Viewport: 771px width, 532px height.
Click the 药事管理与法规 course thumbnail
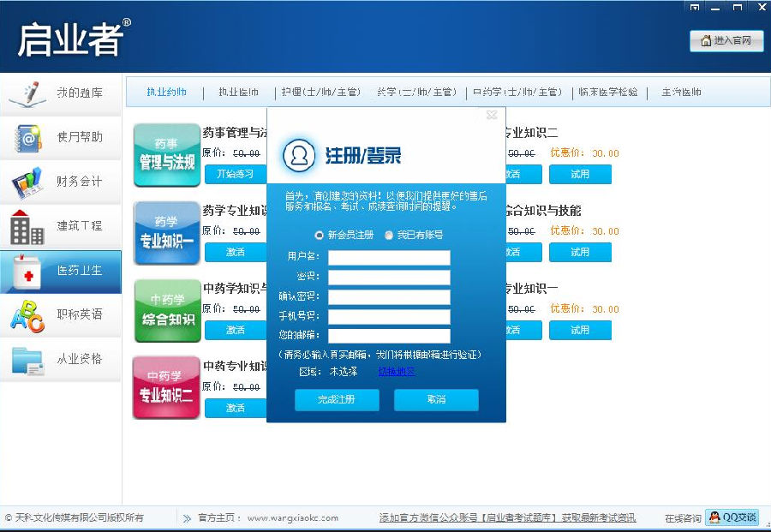pyautogui.click(x=166, y=156)
